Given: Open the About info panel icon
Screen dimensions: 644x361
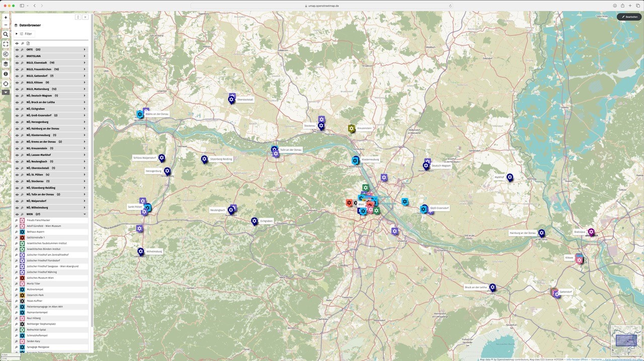Looking at the screenshot, I should [6, 74].
